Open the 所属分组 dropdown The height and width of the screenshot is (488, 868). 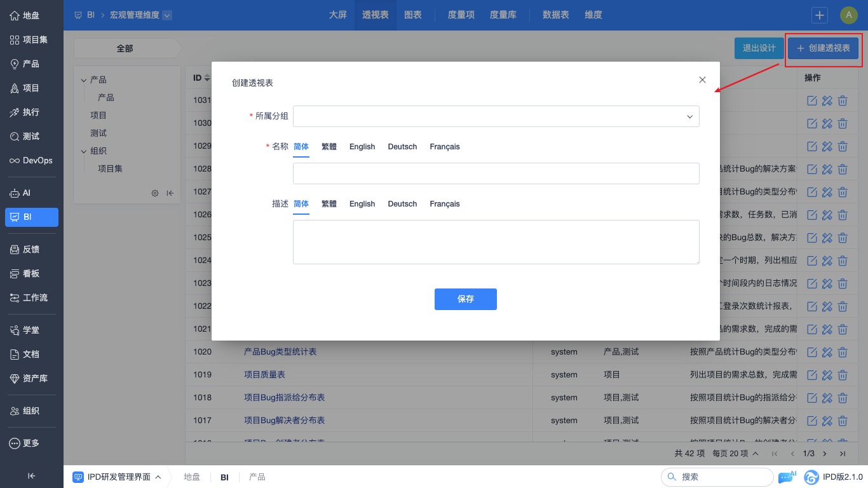pyautogui.click(x=496, y=116)
